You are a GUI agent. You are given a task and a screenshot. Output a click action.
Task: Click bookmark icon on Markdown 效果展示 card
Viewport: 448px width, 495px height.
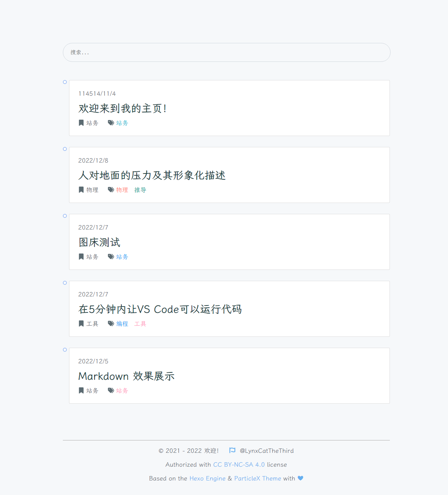pyautogui.click(x=81, y=391)
